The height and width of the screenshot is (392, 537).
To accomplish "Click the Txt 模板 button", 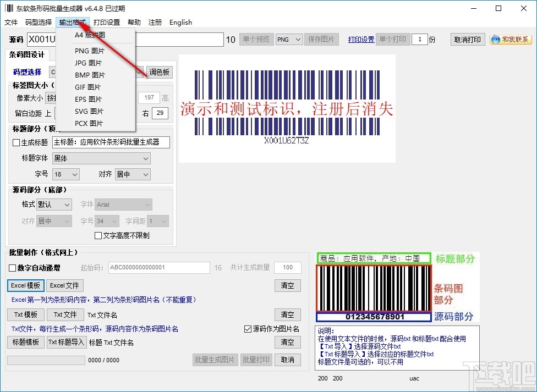I will (26, 314).
